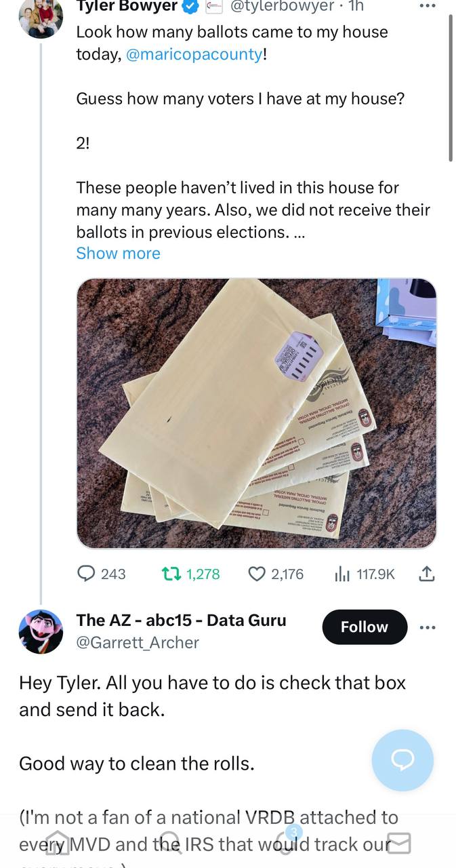Open more options for Tyler Bowyer's tweet

(x=427, y=5)
